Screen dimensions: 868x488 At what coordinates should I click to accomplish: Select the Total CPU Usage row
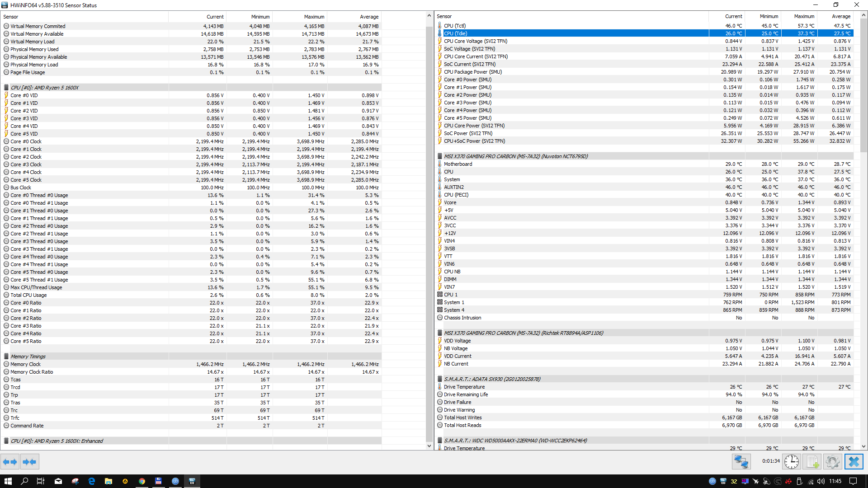(191, 295)
